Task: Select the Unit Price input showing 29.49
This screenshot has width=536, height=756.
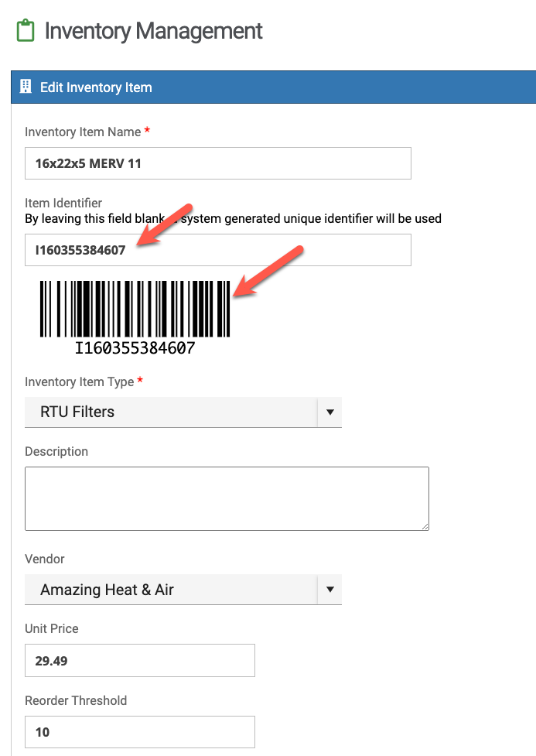Action: [x=139, y=661]
